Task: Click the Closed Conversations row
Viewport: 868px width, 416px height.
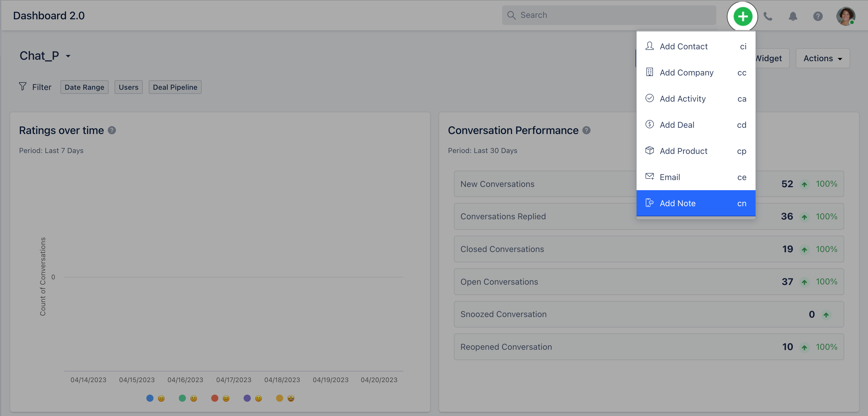Action: pyautogui.click(x=649, y=249)
